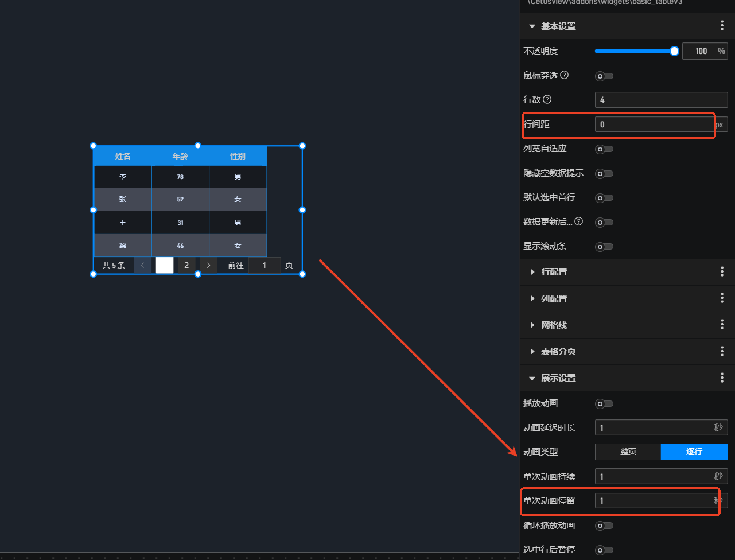735x560 pixels.
Task: Select 逐行 animation type
Action: coord(694,452)
